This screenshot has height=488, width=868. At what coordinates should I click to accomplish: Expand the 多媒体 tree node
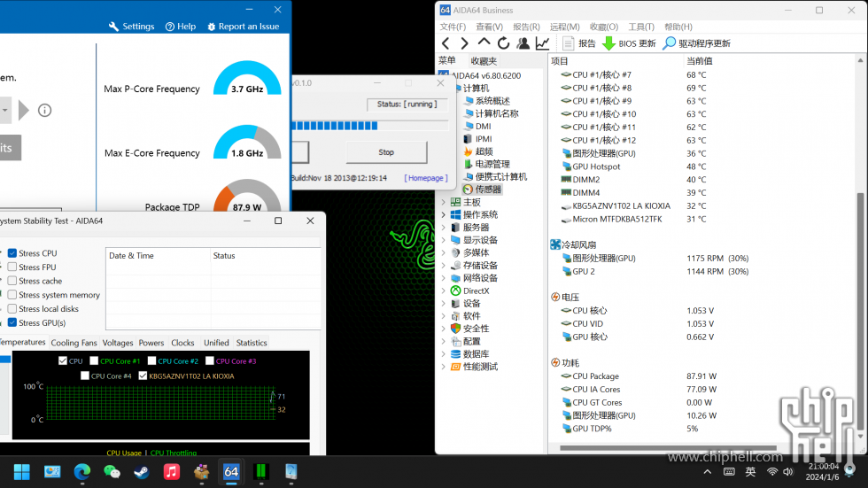coord(444,252)
